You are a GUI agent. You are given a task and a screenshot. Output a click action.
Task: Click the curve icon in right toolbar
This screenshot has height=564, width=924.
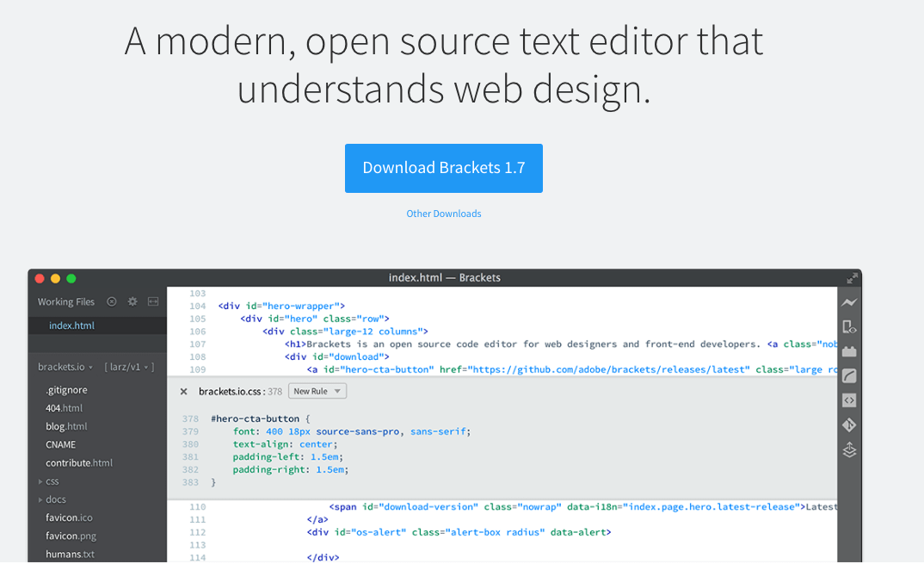pyautogui.click(x=849, y=375)
